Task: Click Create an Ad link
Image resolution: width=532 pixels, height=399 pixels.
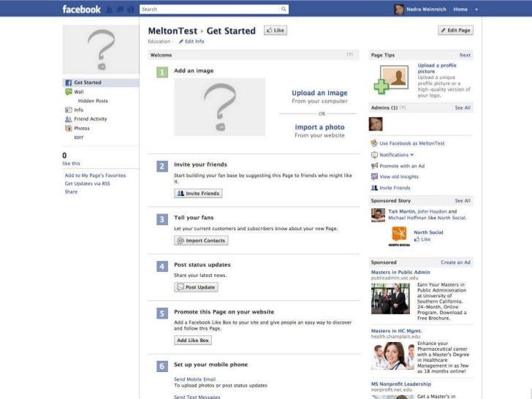Action: click(455, 262)
